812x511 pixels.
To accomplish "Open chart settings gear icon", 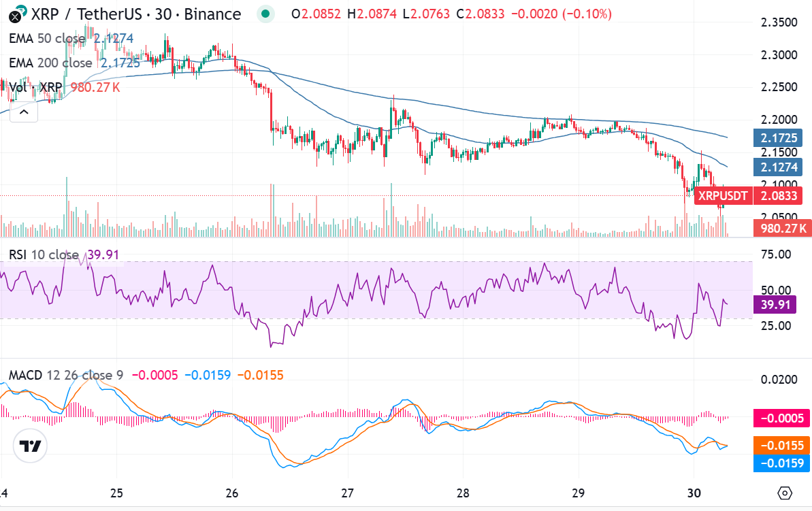I will pos(785,493).
